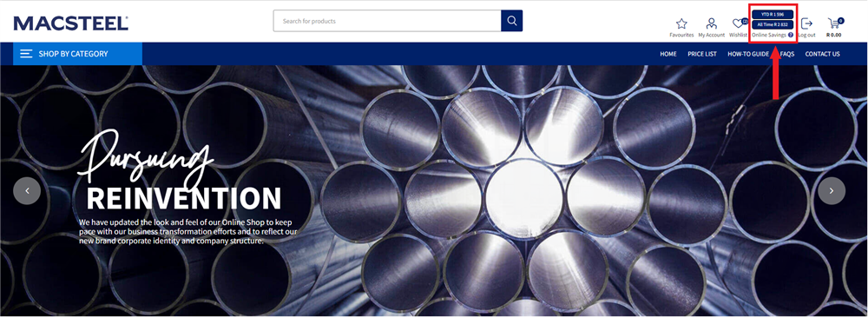868x318 pixels.
Task: Open the FAQS page
Action: 787,54
